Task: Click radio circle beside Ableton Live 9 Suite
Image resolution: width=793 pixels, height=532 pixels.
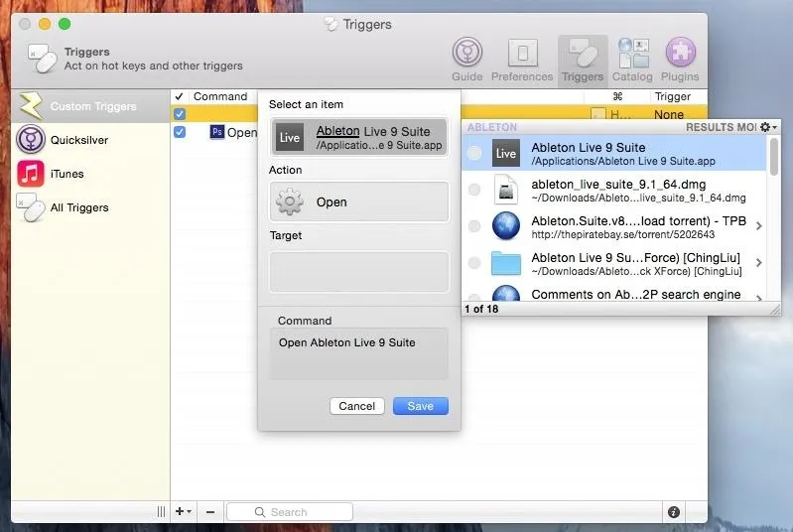Action: (474, 153)
